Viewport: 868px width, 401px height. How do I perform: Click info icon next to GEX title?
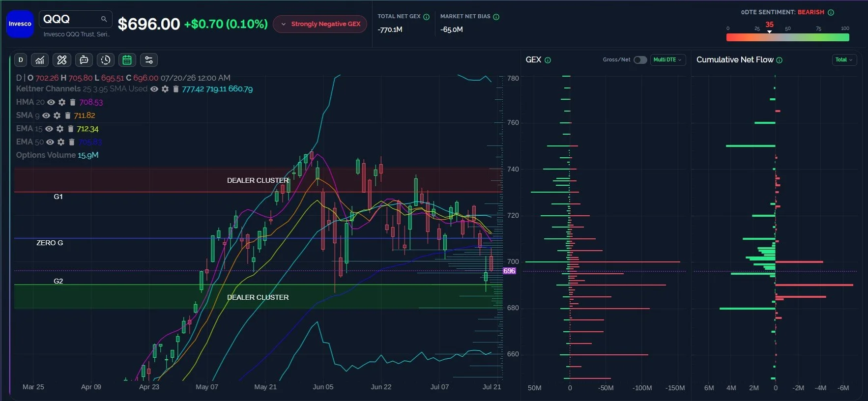click(548, 60)
